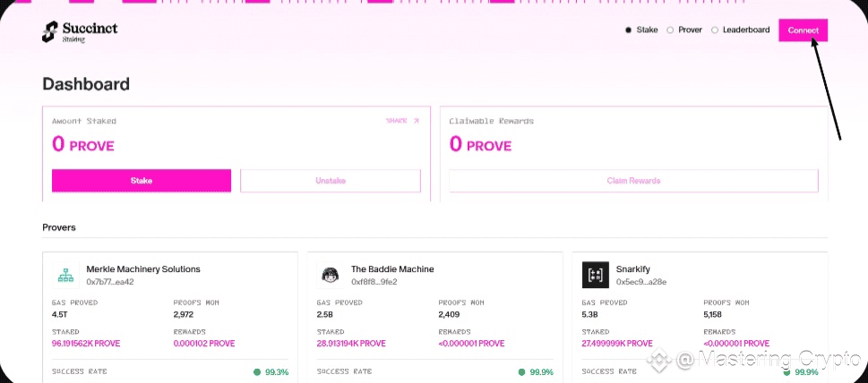Click the Amount Staked label
Viewport: 868px width, 383px height.
click(84, 121)
